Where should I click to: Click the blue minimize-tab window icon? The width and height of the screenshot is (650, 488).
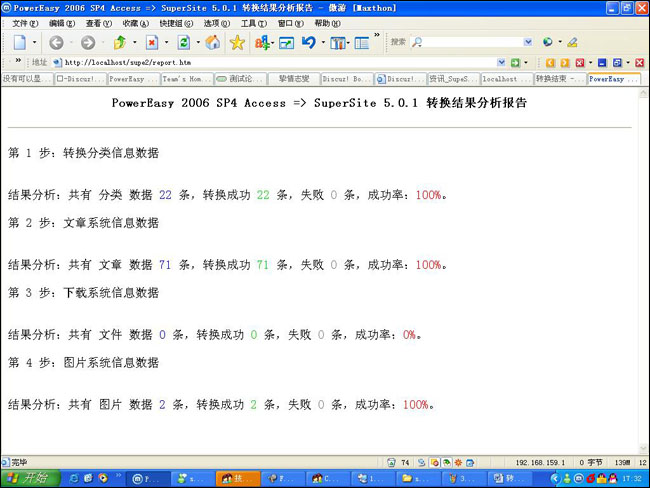pos(602,63)
